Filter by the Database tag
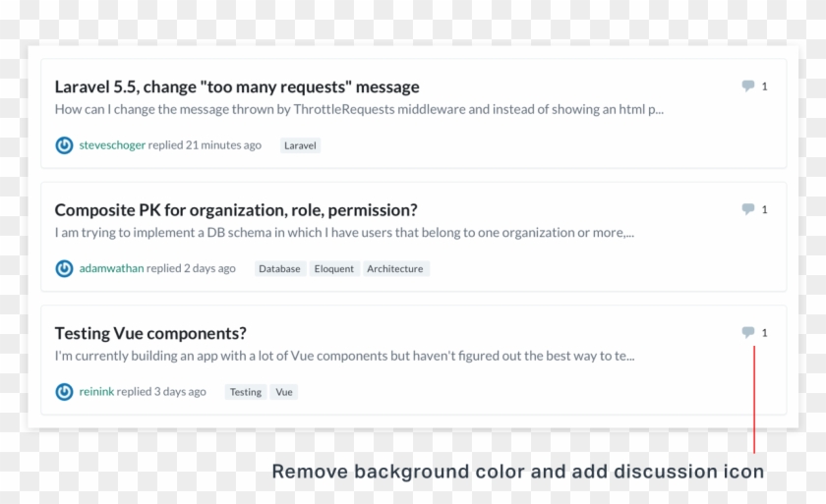 click(279, 269)
